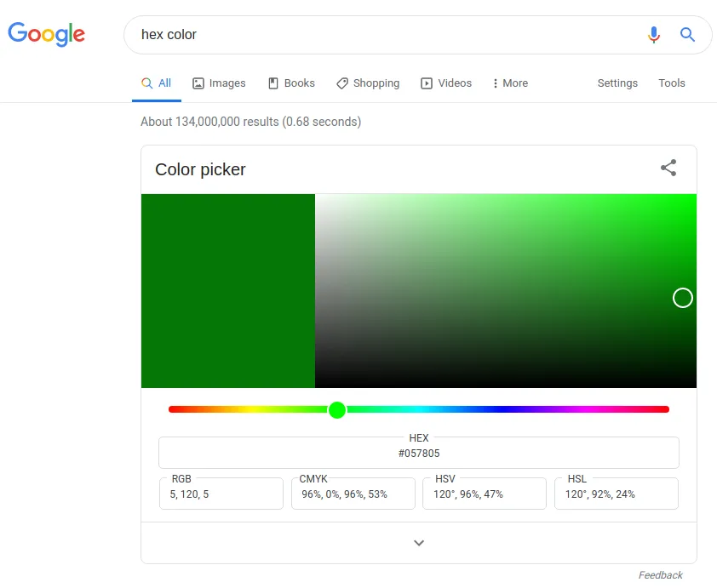Click the RGB field 5, 120, 5
Screen dimensions: 717x588
221,494
